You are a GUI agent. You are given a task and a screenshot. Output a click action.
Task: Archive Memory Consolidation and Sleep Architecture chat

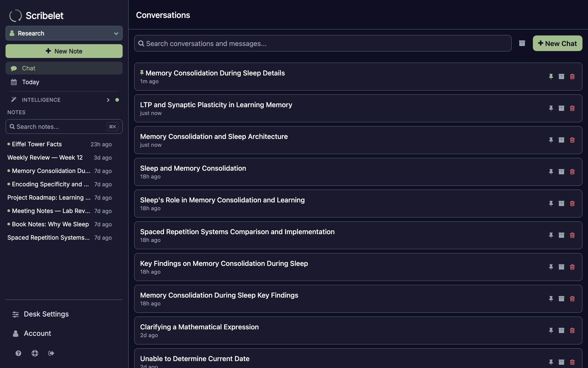561,140
